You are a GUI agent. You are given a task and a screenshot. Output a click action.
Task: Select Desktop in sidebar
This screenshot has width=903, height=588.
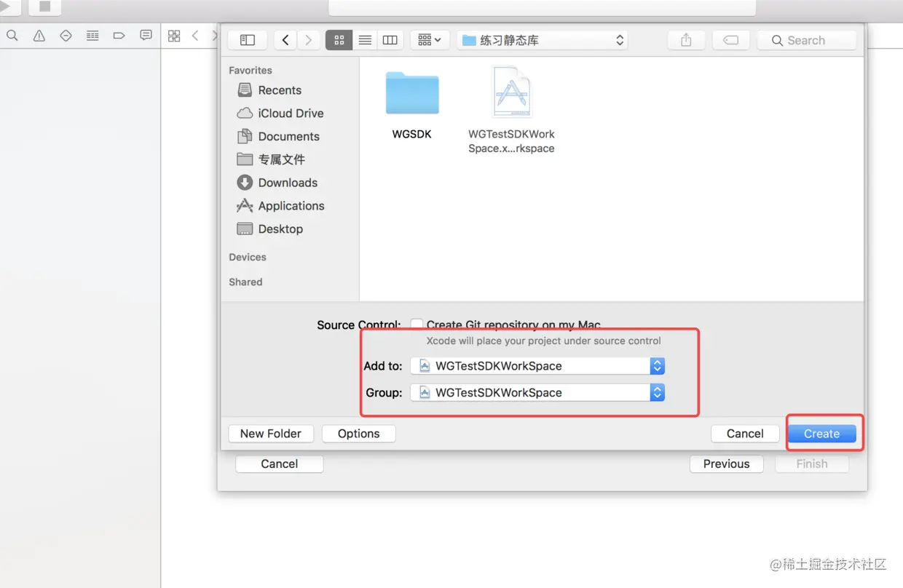(270, 229)
